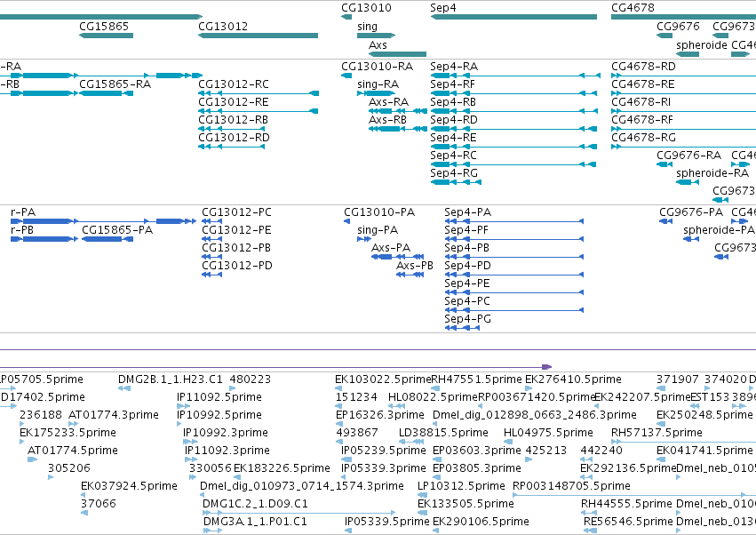Select the CG4678 gene label

pyautogui.click(x=633, y=8)
